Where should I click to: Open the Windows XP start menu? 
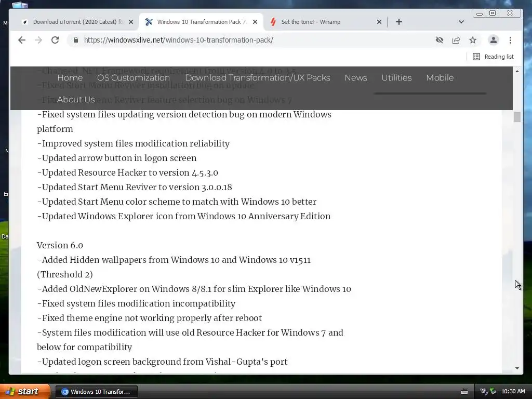[x=24, y=391]
